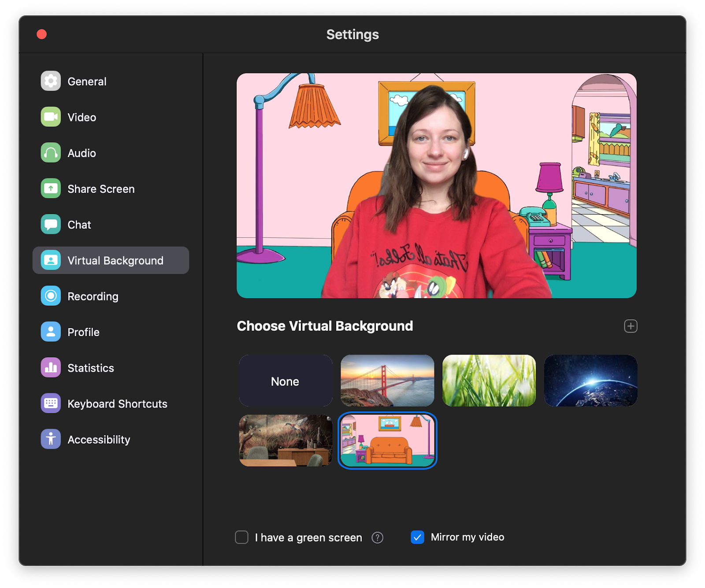Uncheck Mirror my video
The height and width of the screenshot is (588, 705).
coord(417,537)
